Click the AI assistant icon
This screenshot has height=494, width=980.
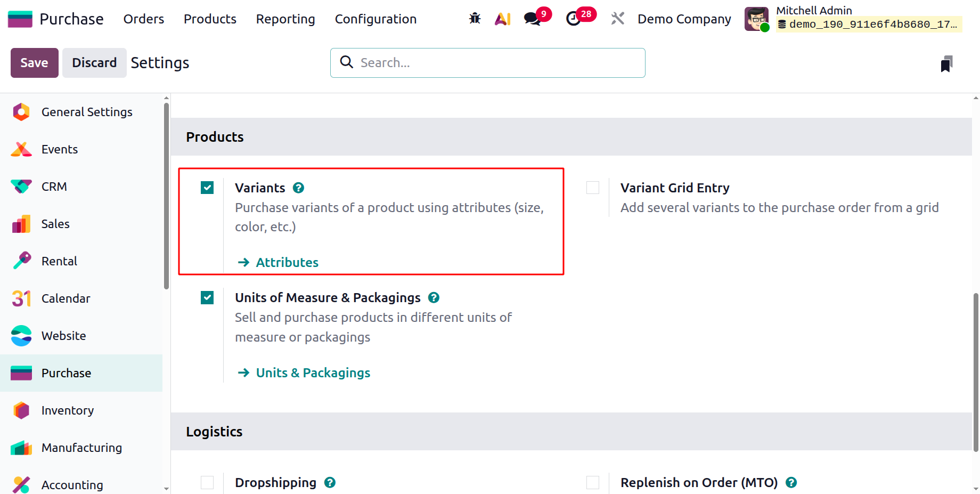[502, 18]
